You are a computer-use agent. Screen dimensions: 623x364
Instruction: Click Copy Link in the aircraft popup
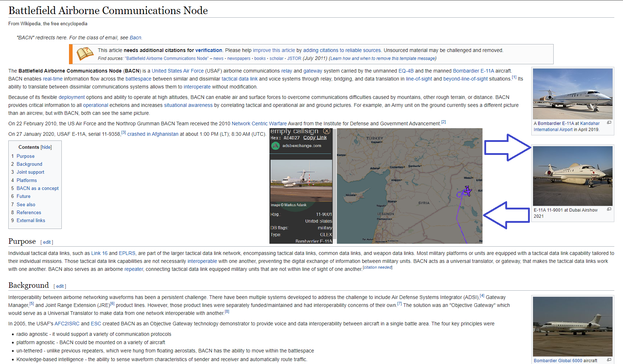pos(315,138)
